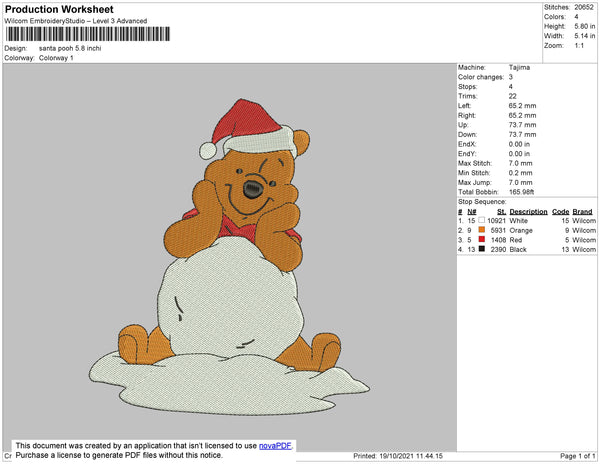Click the 'St.' column header
Viewport: 600px width, 464px height.
click(501, 212)
